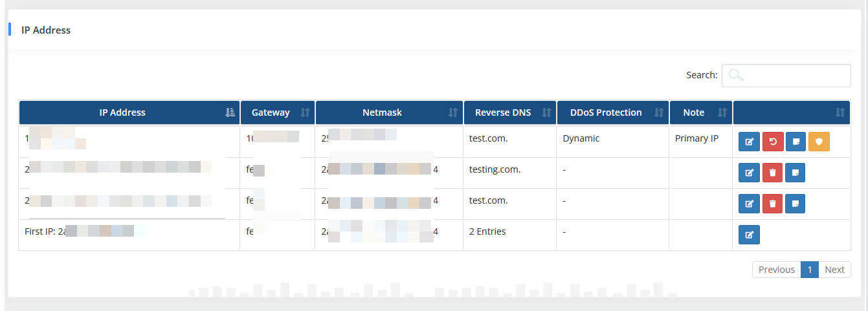The width and height of the screenshot is (868, 311).
Task: Click the note icon in third table row
Action: point(796,204)
